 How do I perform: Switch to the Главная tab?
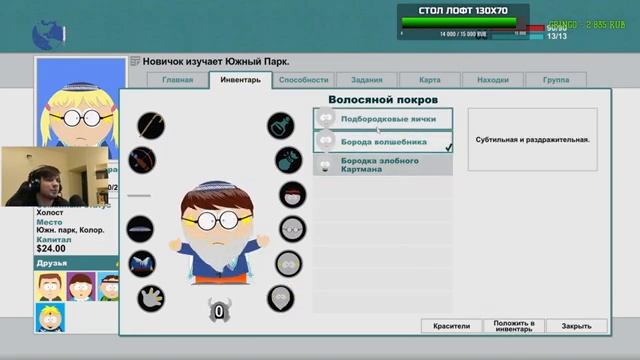pyautogui.click(x=178, y=80)
